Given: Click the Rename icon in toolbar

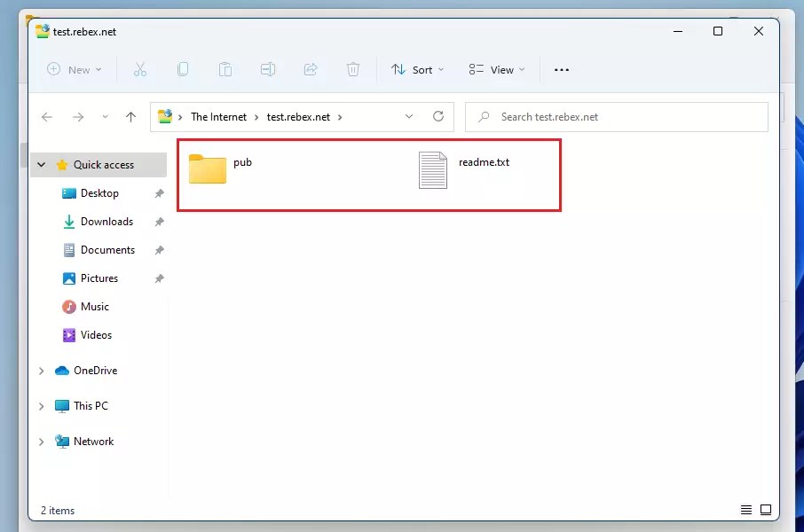Looking at the screenshot, I should coord(268,70).
